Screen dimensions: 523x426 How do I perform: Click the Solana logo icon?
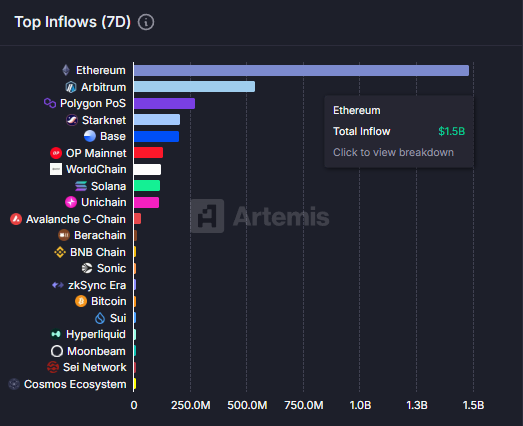[81, 186]
